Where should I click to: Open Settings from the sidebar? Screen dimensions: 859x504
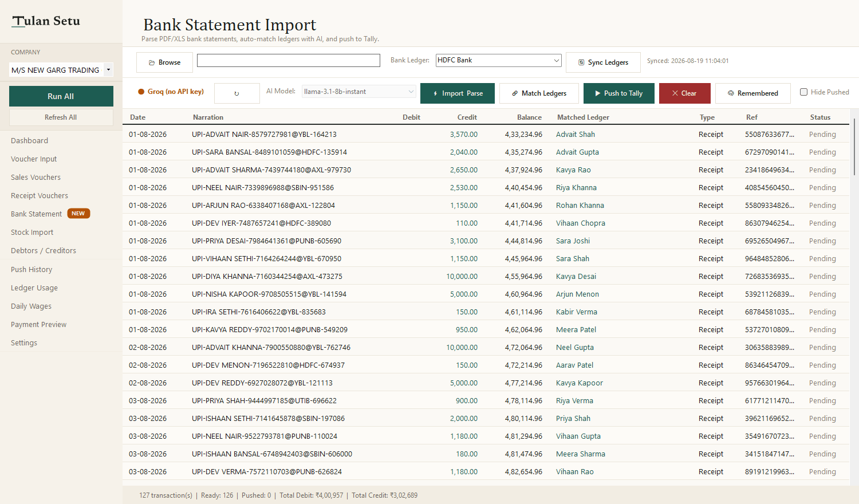[x=24, y=342]
